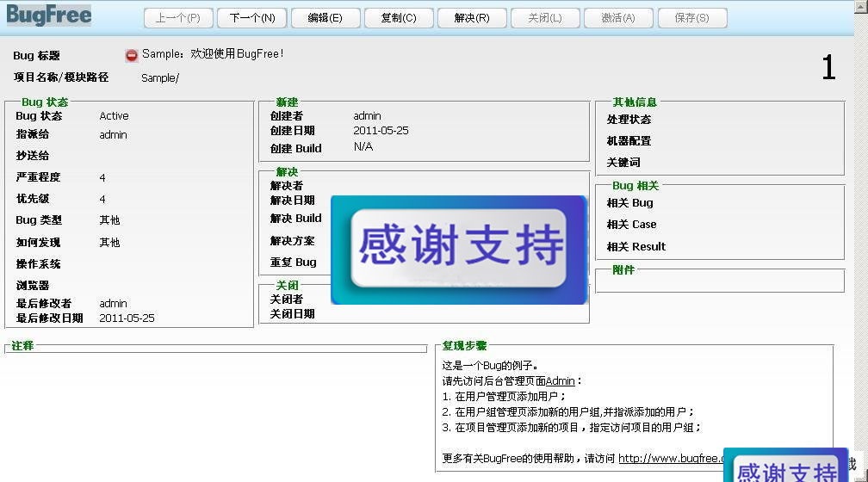Click step text '1. 在用户管理页添加用户'

click(501, 397)
